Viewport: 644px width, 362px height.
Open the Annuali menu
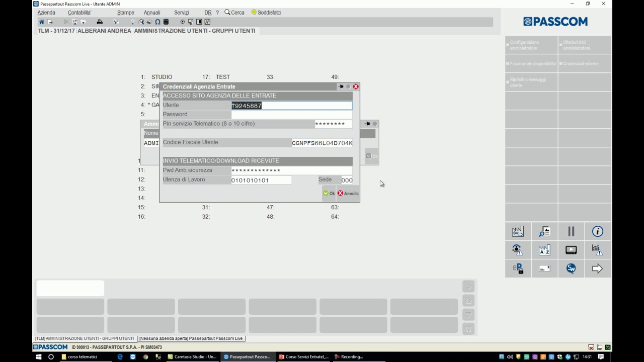click(152, 13)
